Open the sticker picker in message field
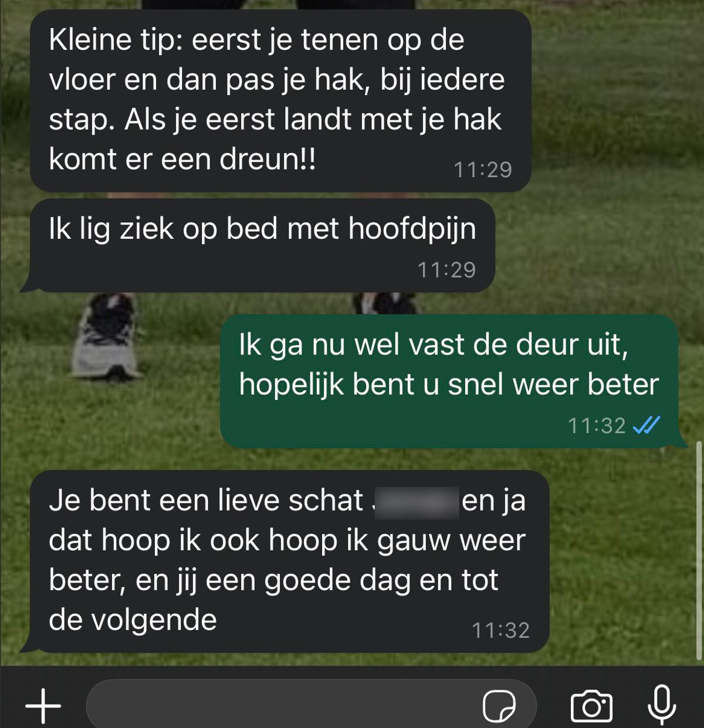The image size is (704, 728). [499, 706]
